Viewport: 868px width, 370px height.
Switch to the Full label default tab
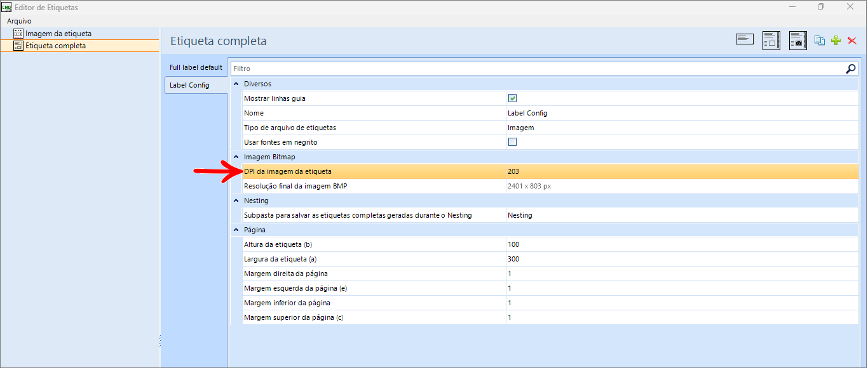(x=196, y=67)
